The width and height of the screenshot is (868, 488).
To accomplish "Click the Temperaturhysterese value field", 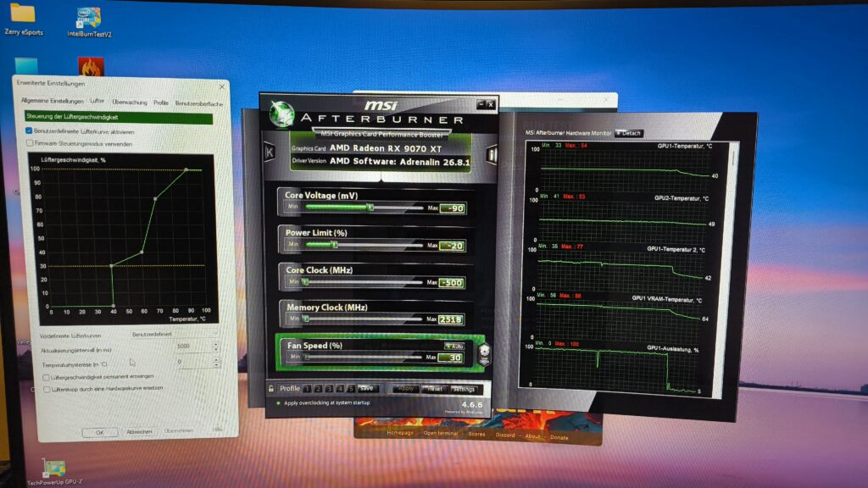I will (x=194, y=362).
